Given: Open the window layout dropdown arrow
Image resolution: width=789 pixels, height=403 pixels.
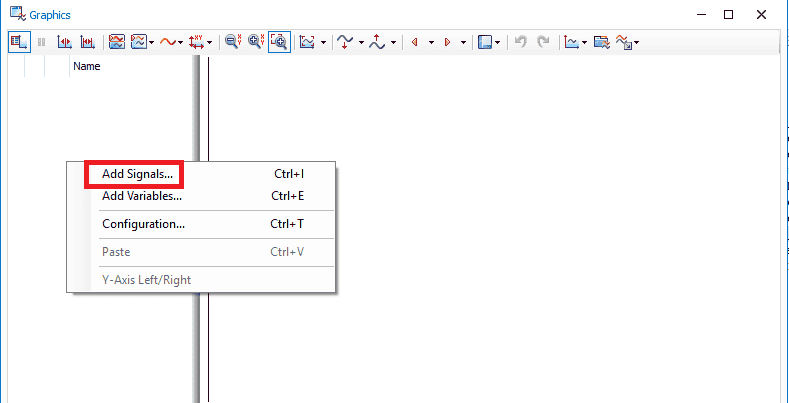Looking at the screenshot, I should click(497, 43).
